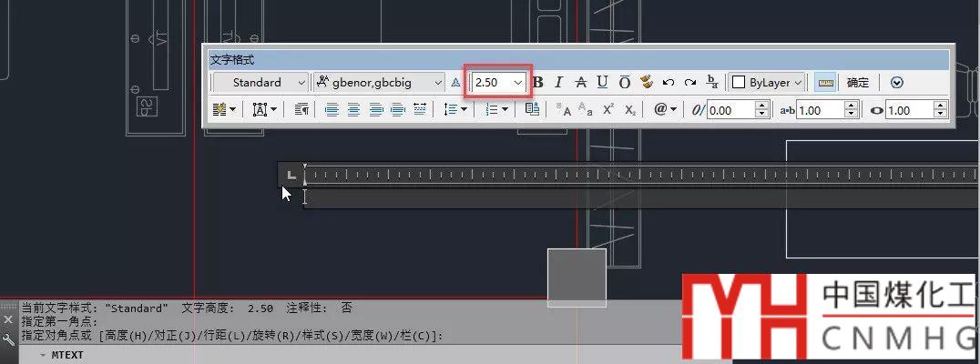Increase the oblique angle value

[x=761, y=106]
